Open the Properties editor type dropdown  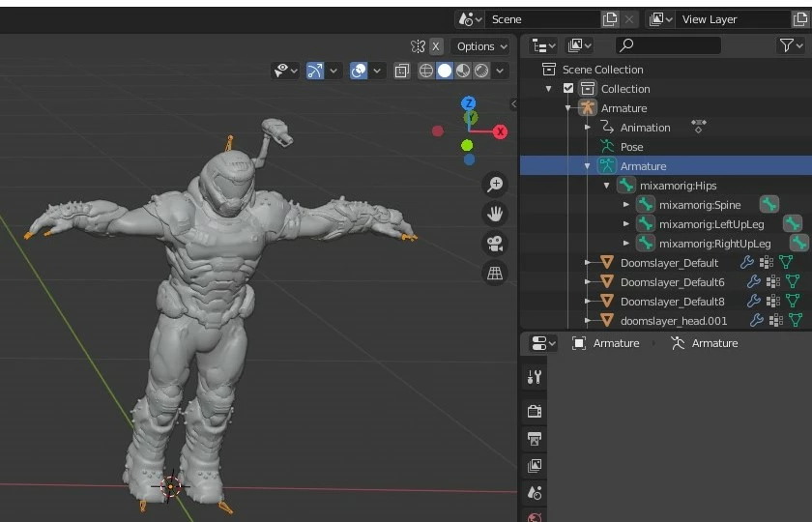tap(543, 343)
